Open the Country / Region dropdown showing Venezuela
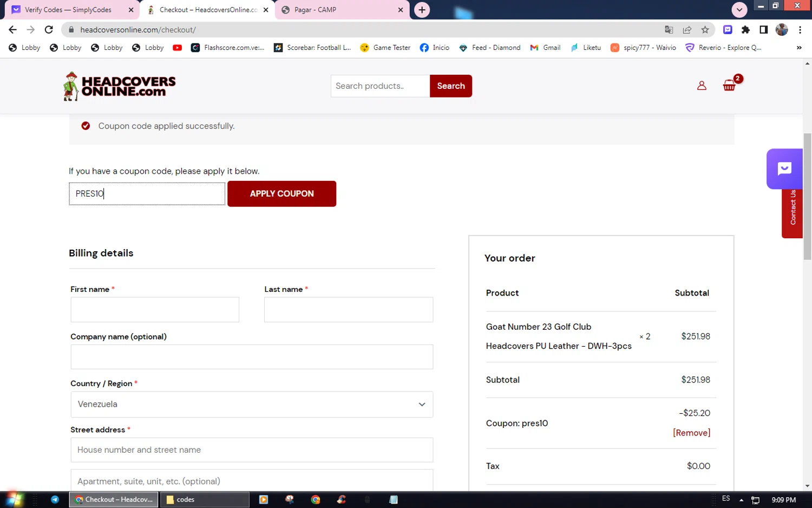 click(x=252, y=405)
